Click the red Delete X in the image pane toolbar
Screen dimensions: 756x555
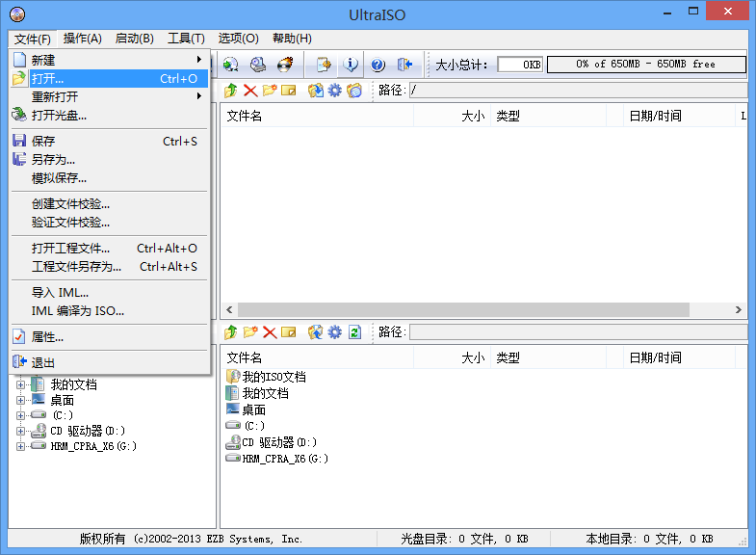(x=250, y=91)
